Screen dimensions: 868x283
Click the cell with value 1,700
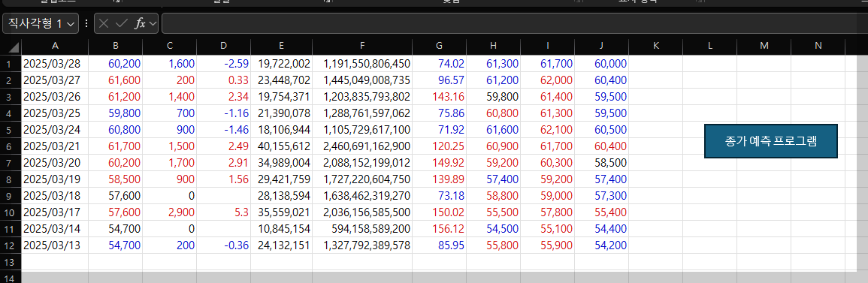click(x=169, y=162)
